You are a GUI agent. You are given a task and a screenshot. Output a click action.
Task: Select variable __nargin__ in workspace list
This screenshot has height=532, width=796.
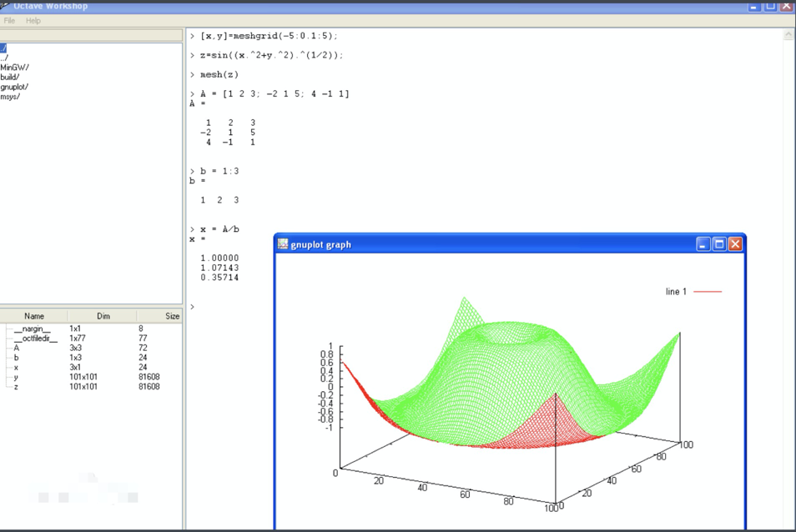point(33,329)
